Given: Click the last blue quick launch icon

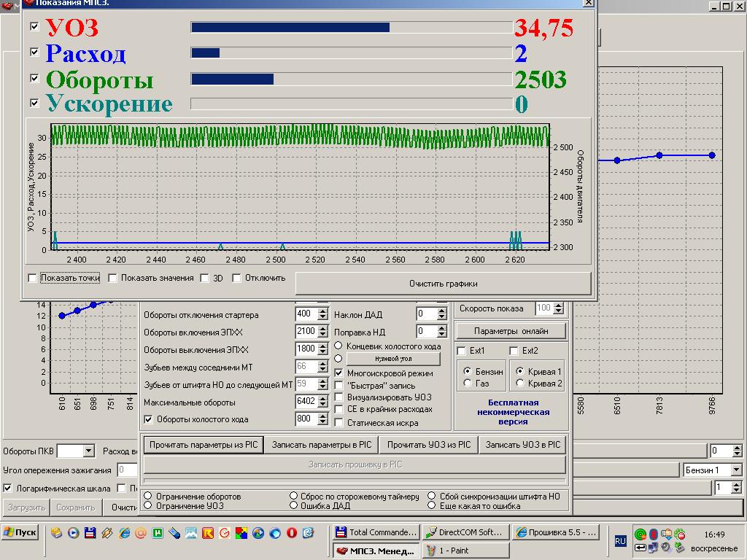Looking at the screenshot, I should click(309, 533).
